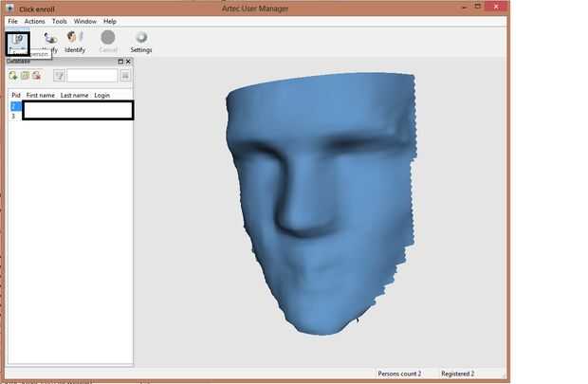
Task: Sort the list by the First name column header
Action: pyautogui.click(x=41, y=95)
